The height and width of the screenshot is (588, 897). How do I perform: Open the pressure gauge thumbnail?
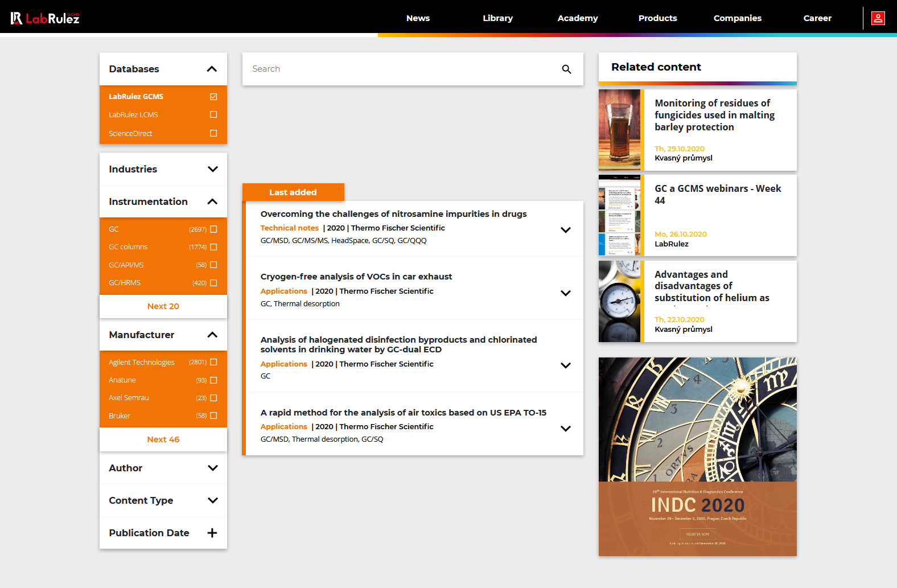tap(619, 301)
